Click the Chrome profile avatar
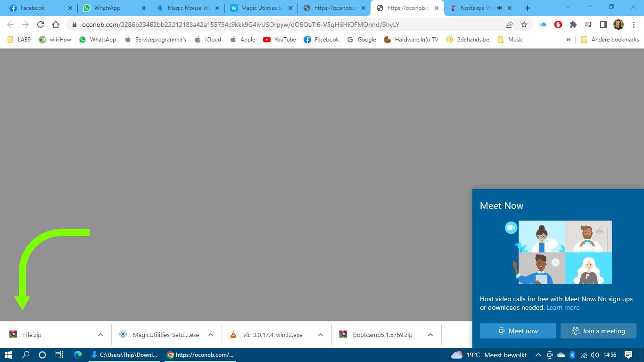 [618, 25]
